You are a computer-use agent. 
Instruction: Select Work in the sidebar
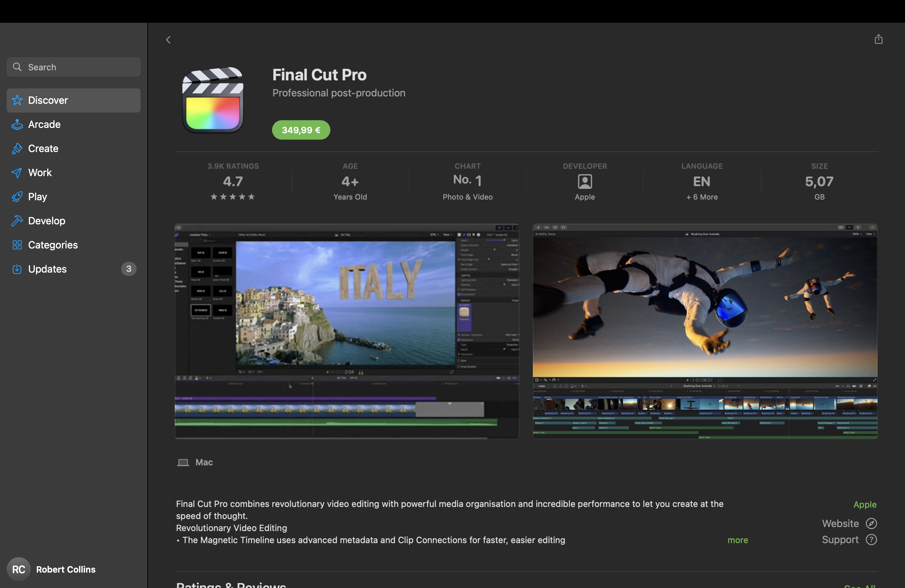(x=39, y=172)
